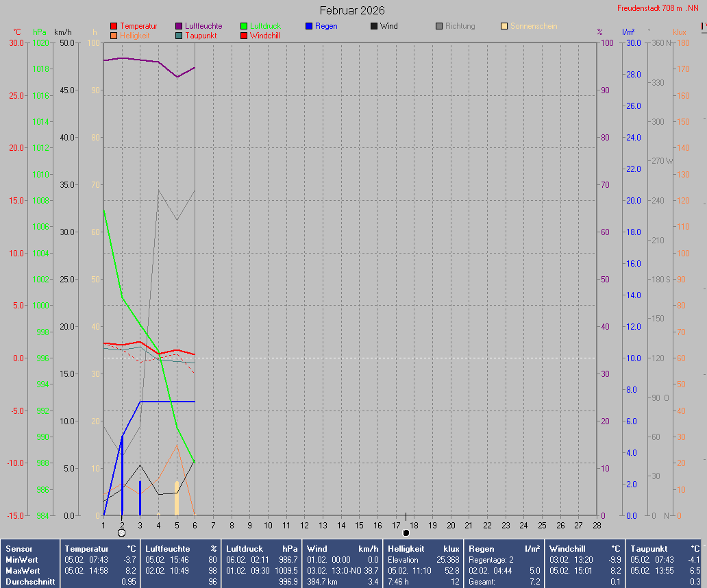This screenshot has height=588, width=707.
Task: Click the full moon icon below day 2
Action: tap(121, 532)
